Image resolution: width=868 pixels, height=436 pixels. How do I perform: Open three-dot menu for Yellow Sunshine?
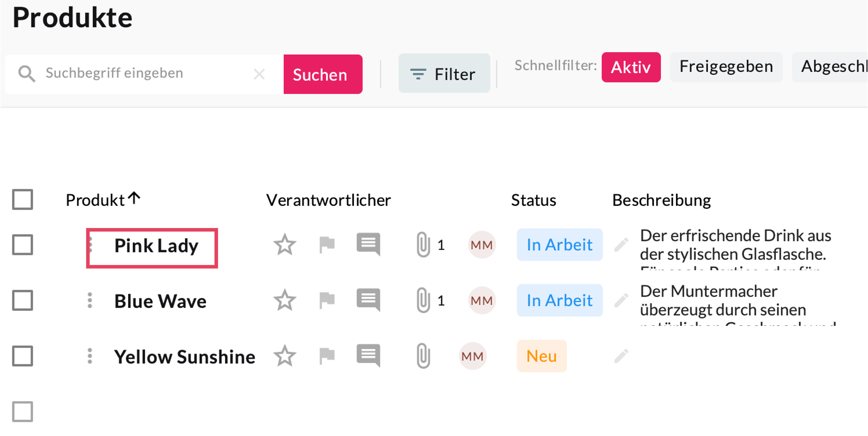[x=90, y=356]
